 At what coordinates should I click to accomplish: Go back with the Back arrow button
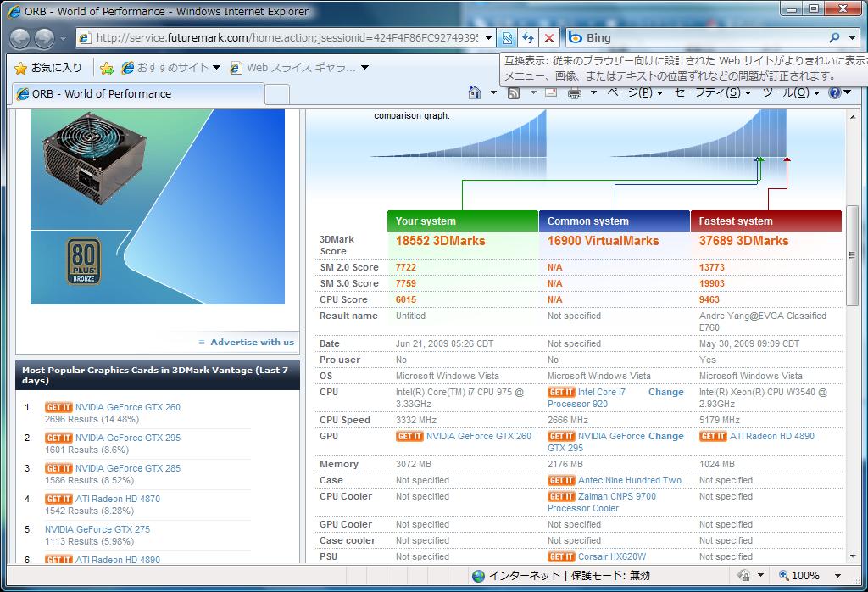point(20,38)
